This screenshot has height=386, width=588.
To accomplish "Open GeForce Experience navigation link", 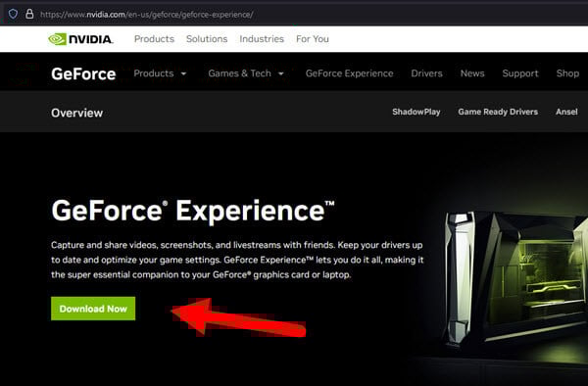I will click(350, 73).
